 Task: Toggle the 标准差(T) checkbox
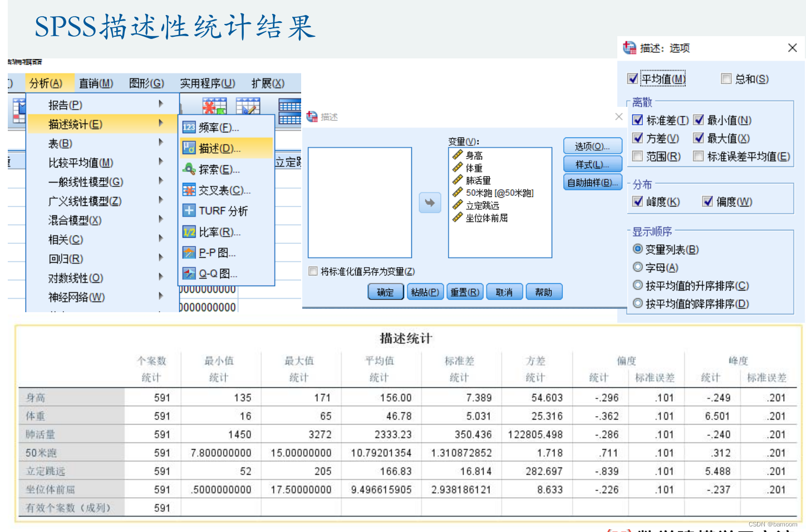(x=638, y=120)
